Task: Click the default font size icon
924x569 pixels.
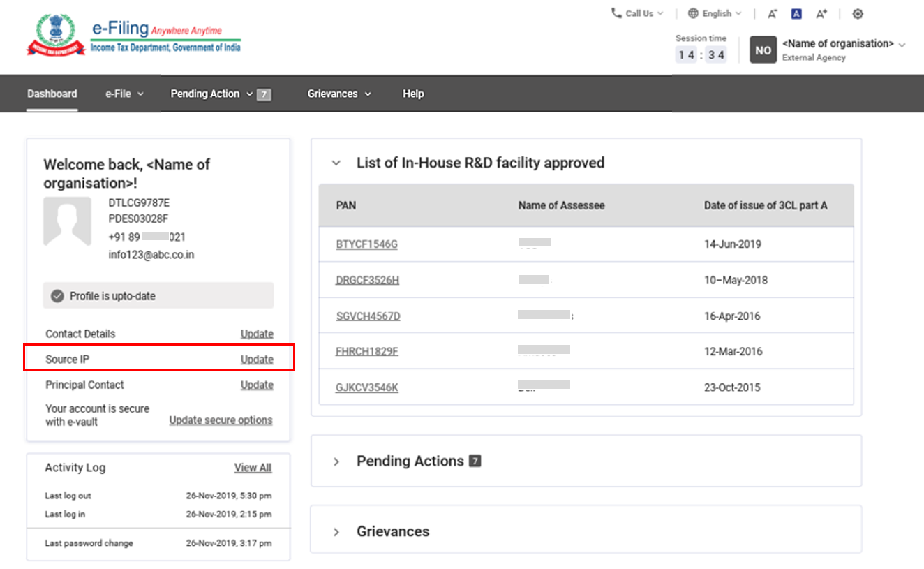Action: [796, 14]
